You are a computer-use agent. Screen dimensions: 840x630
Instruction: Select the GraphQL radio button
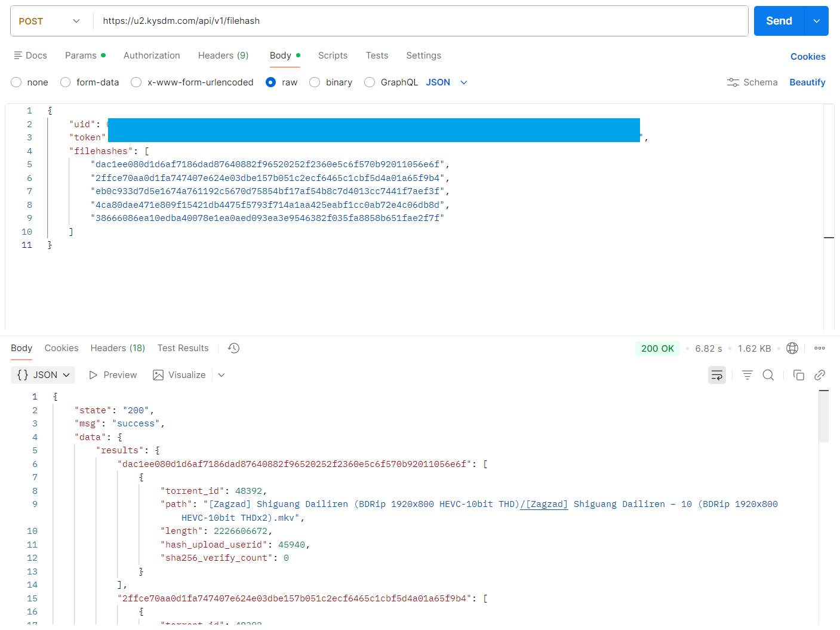[370, 82]
